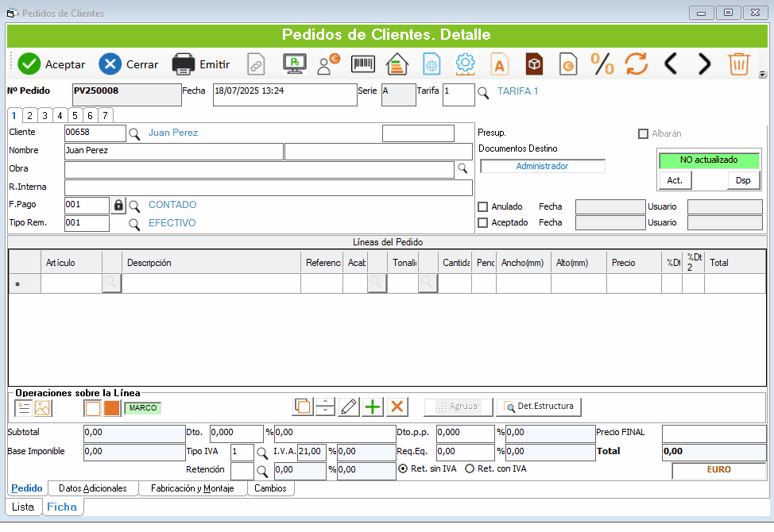The height and width of the screenshot is (532, 774).
Task: Click the Cliente code field 00658
Action: (x=95, y=133)
